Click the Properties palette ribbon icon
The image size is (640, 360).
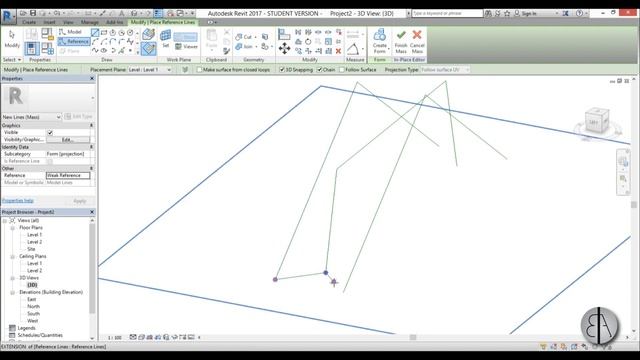(31, 49)
